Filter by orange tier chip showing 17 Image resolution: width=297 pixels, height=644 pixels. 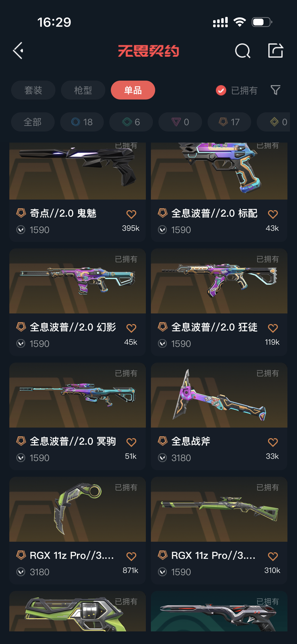pos(229,122)
